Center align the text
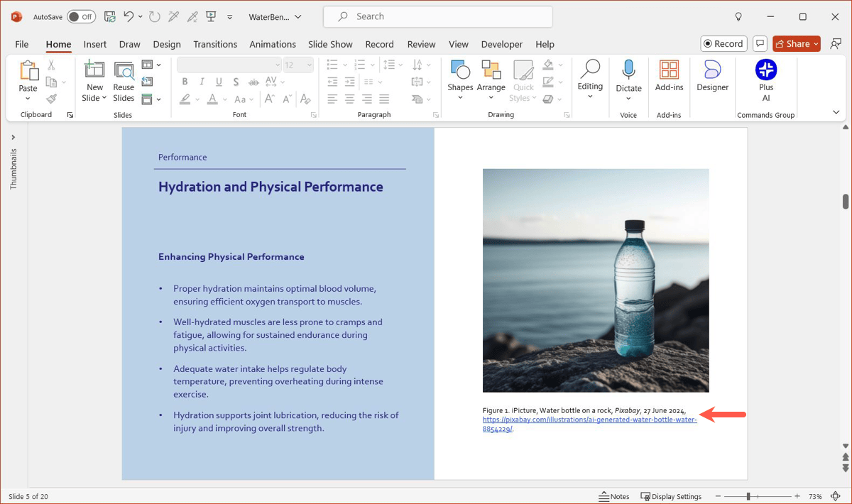The width and height of the screenshot is (852, 504). pos(350,99)
